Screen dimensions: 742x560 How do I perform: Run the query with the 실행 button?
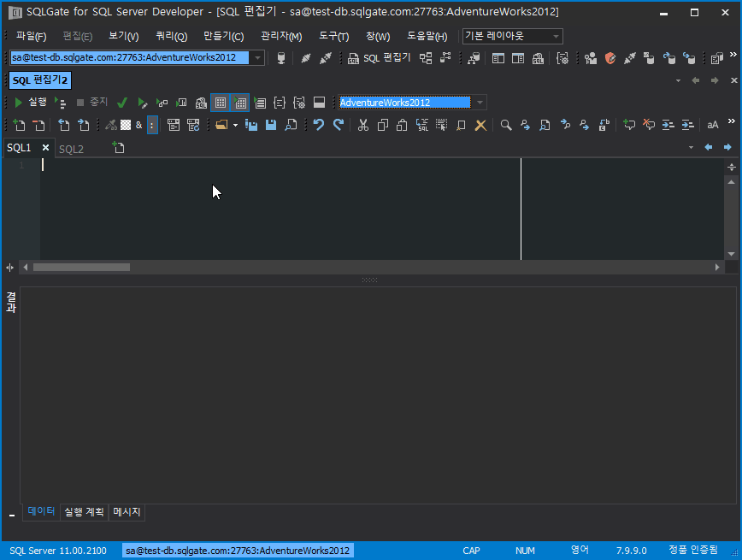[30, 103]
